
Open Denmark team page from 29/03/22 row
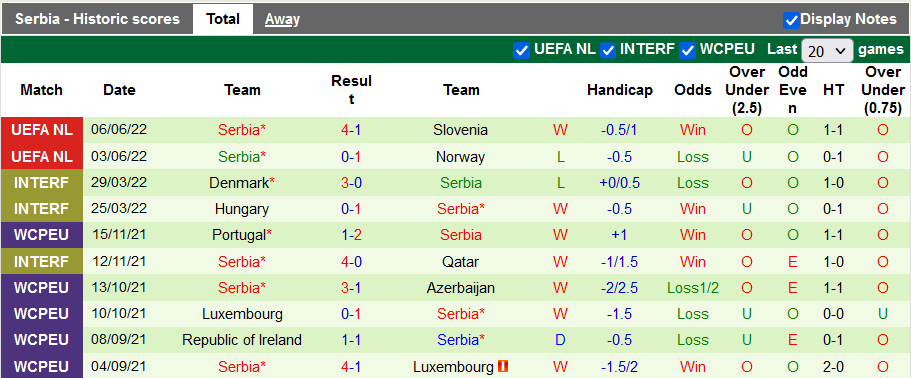[x=242, y=183]
